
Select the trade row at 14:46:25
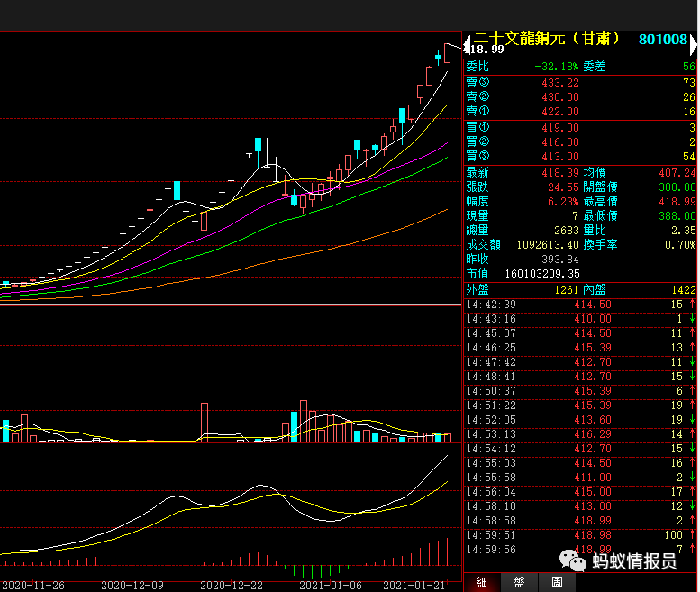coord(580,347)
